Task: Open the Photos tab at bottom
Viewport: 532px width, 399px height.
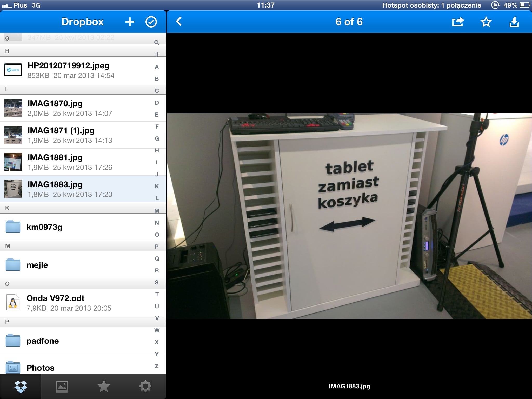Action: 62,387
